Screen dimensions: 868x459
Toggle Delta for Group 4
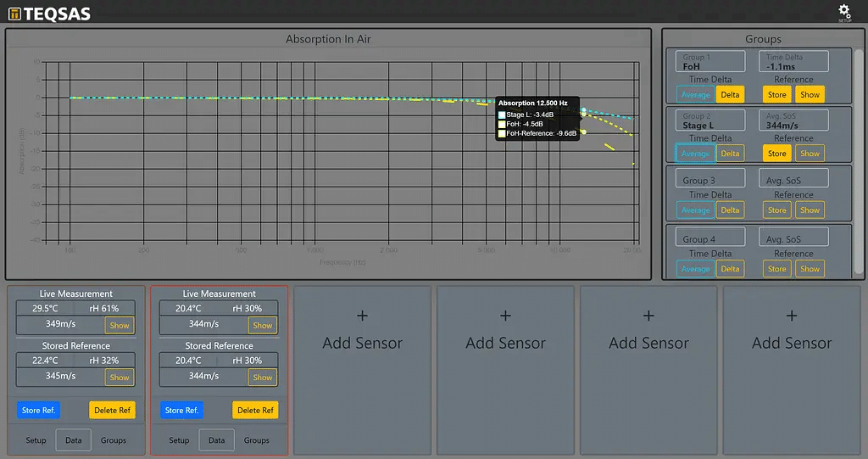730,269
